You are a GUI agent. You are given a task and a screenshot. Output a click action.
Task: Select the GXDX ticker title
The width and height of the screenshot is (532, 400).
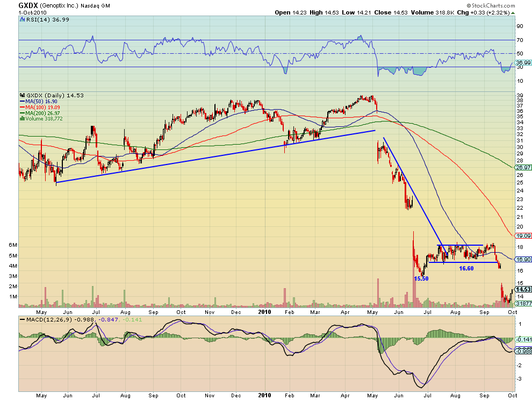pyautogui.click(x=28, y=5)
